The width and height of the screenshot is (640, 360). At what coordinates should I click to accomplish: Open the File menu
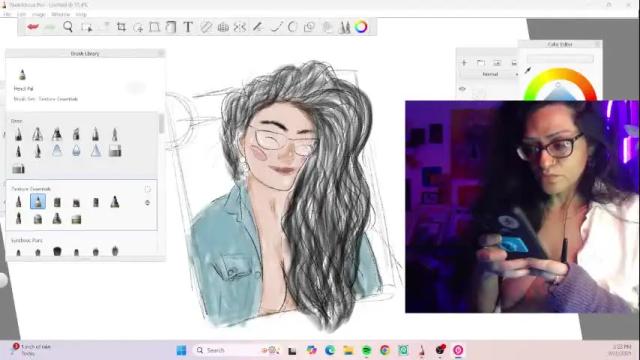pos(7,14)
